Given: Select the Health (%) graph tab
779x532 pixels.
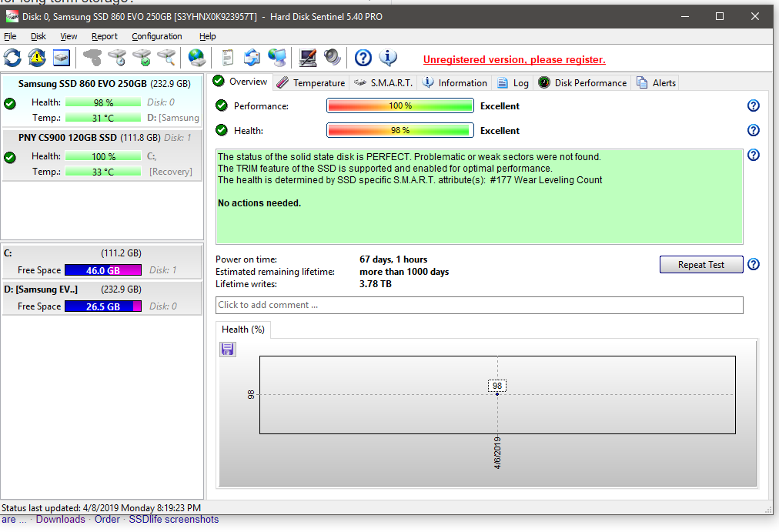Looking at the screenshot, I should pos(243,330).
